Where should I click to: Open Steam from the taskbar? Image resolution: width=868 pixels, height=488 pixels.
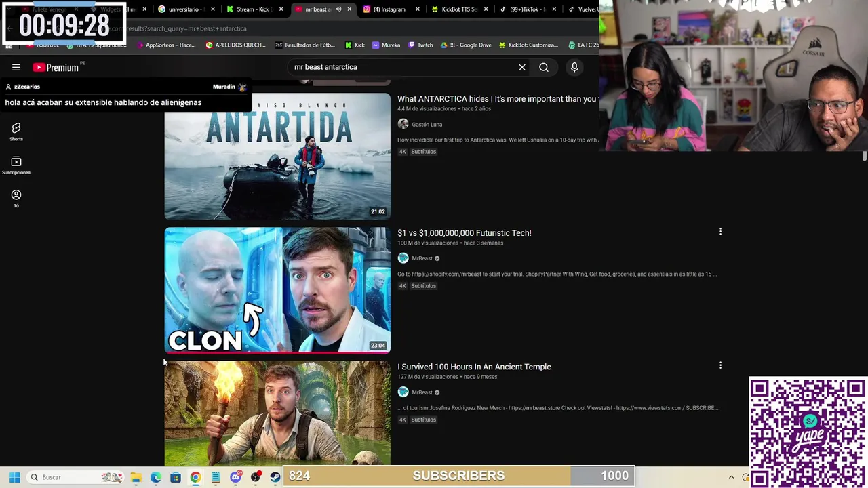275,477
